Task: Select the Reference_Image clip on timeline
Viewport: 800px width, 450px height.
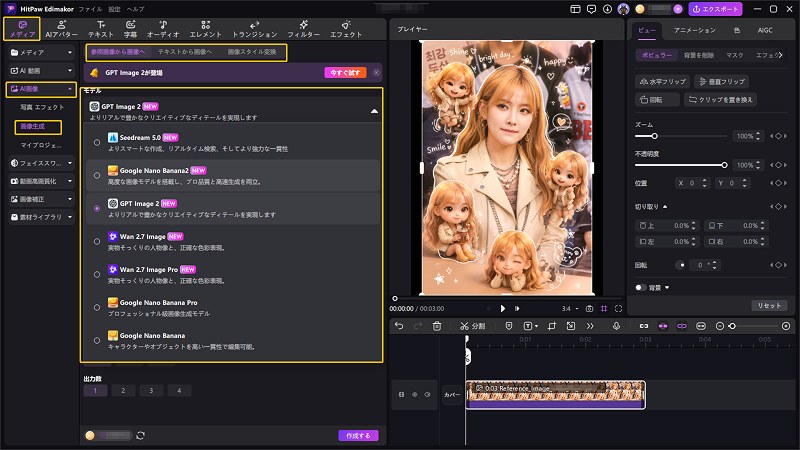Action: [555, 394]
